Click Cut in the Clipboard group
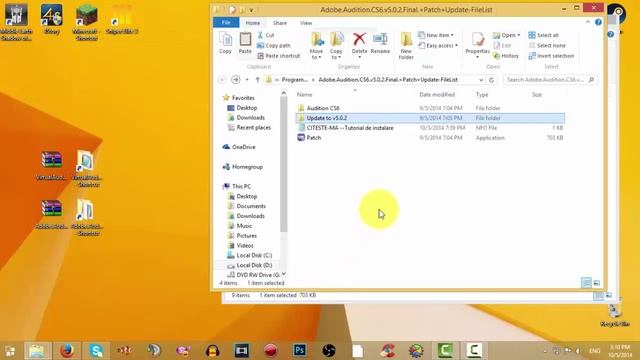Screen dimensions: 640x360 [266, 35]
